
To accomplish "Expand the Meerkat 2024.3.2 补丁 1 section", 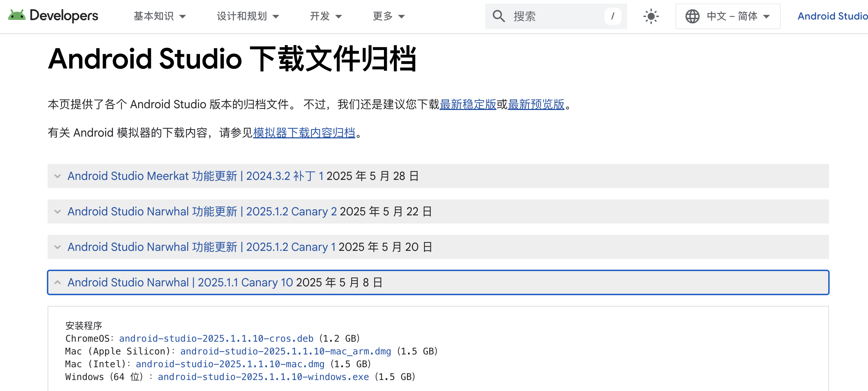I will tap(195, 176).
